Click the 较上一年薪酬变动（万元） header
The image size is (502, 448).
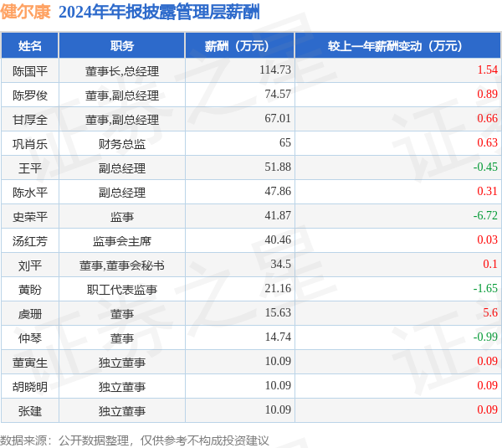pos(398,45)
